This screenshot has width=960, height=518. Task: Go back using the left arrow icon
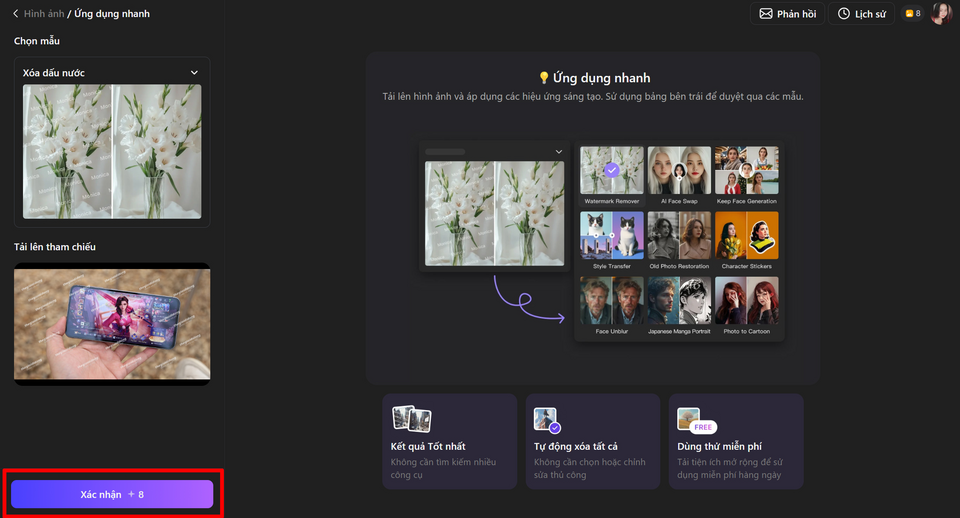[x=16, y=13]
